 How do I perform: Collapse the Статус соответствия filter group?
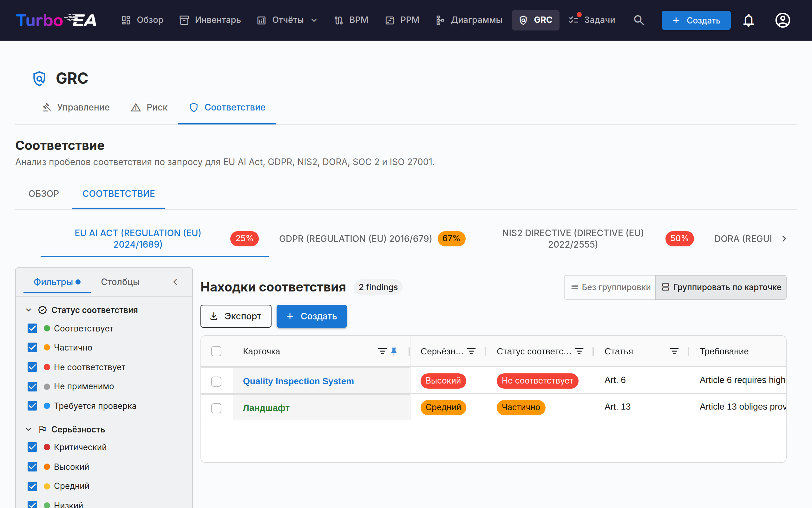pyautogui.click(x=29, y=310)
